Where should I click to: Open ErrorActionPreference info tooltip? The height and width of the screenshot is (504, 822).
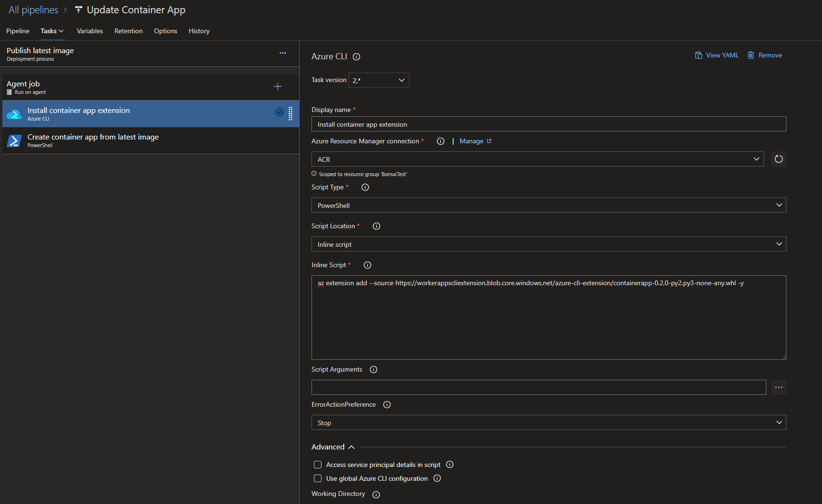[x=387, y=405]
